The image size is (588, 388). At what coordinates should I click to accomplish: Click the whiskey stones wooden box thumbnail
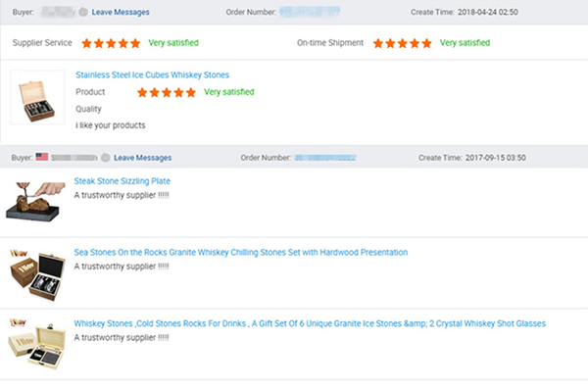pyautogui.click(x=37, y=97)
